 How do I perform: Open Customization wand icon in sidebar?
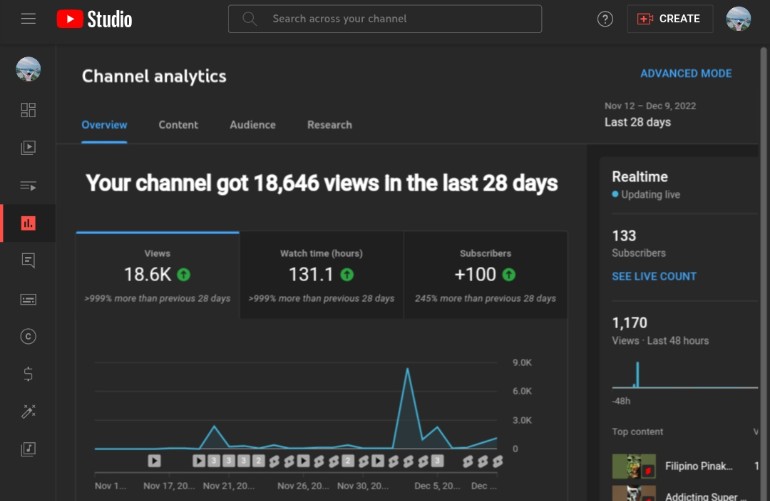tap(28, 411)
